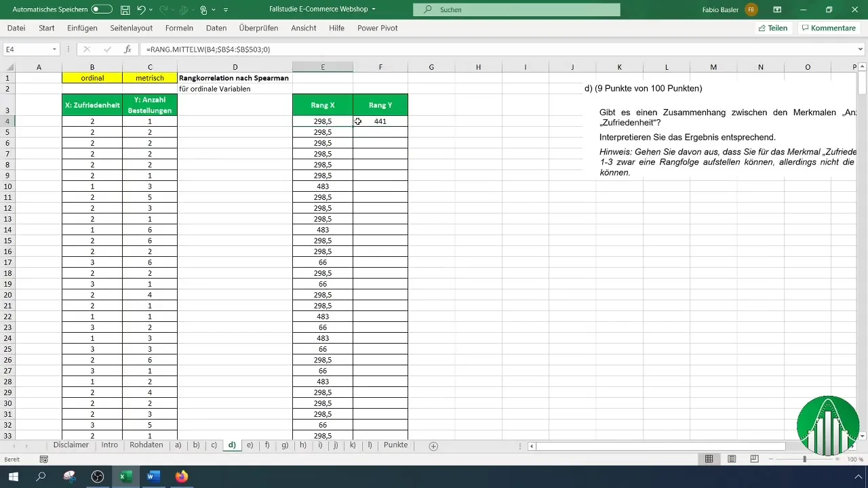868x488 pixels.
Task: Open Fabio Basler account avatar
Action: [751, 9]
